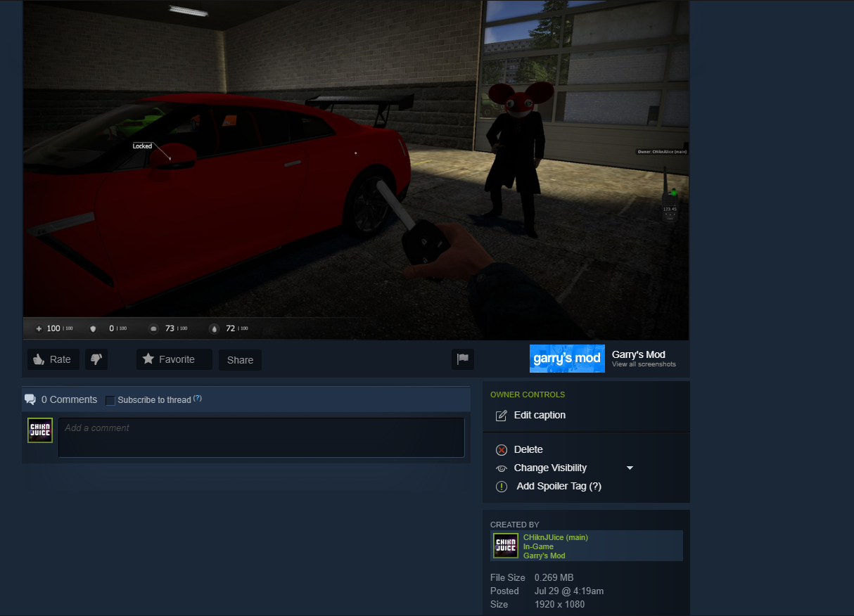Image resolution: width=854 pixels, height=616 pixels.
Task: Click the red X Delete icon
Action: pos(502,450)
